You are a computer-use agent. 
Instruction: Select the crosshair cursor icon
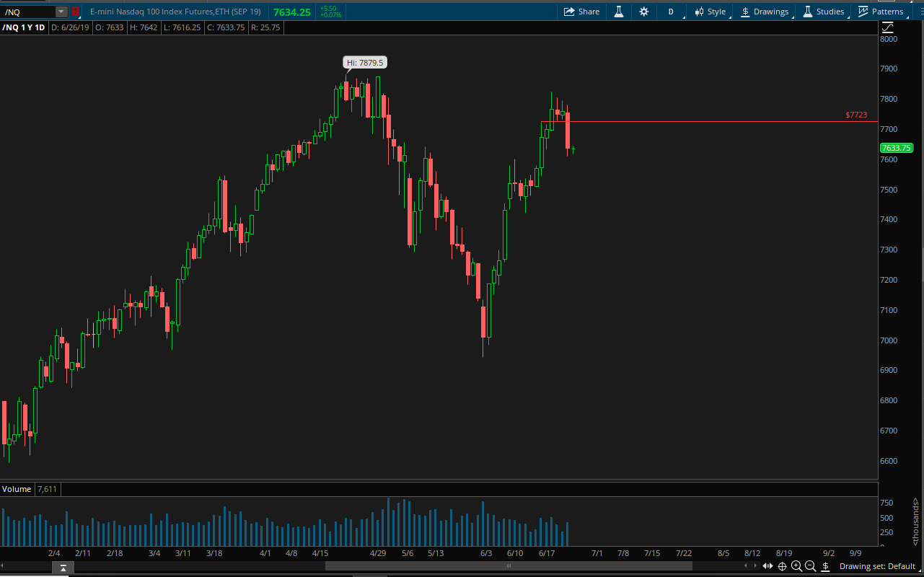click(x=782, y=566)
